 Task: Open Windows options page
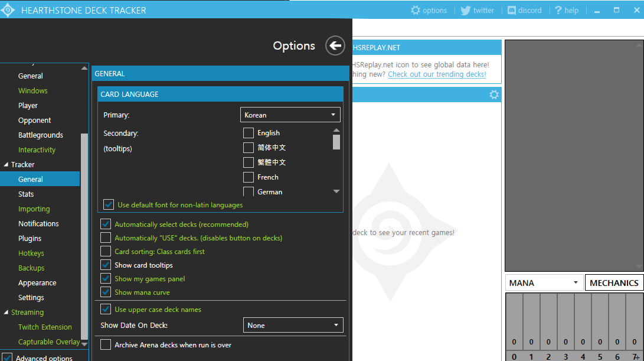coord(33,91)
